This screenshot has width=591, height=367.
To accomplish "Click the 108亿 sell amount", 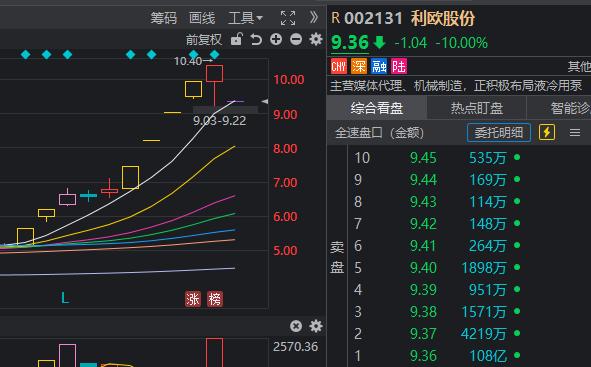I will pyautogui.click(x=488, y=356).
